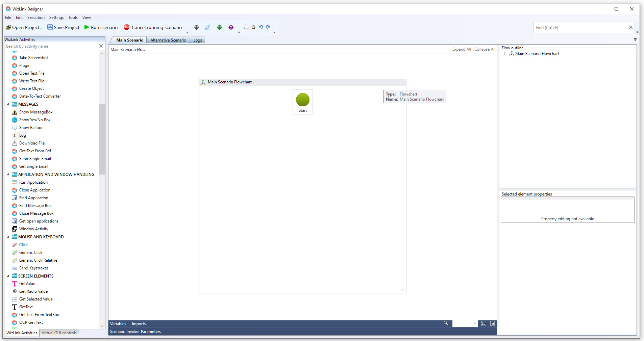Open the File menu
Viewport: 644px width, 341px height.
(8, 18)
